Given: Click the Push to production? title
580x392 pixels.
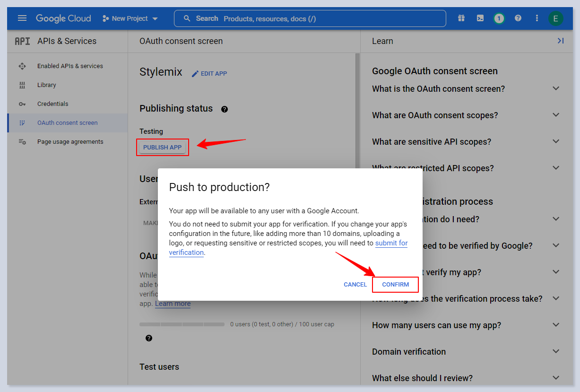Looking at the screenshot, I should pyautogui.click(x=219, y=187).
